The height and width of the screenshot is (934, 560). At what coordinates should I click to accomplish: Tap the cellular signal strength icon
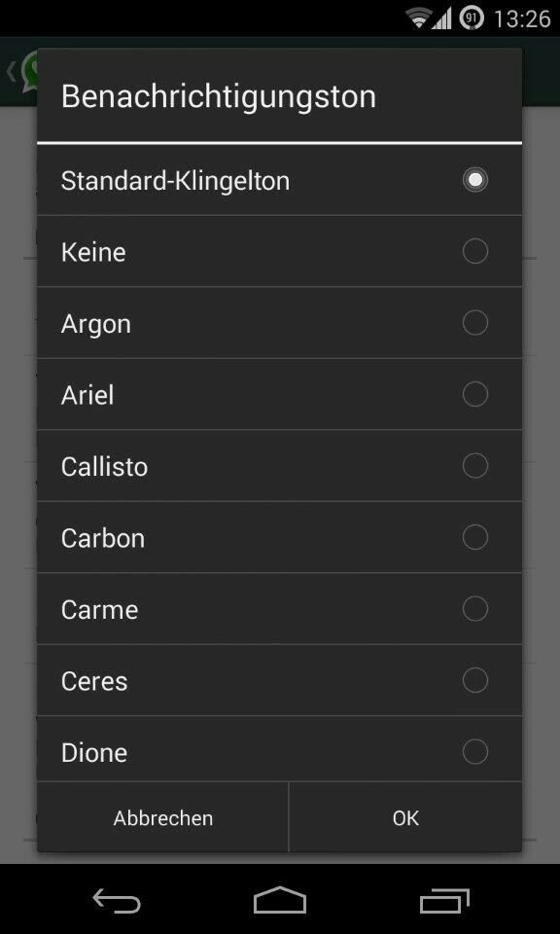441,19
